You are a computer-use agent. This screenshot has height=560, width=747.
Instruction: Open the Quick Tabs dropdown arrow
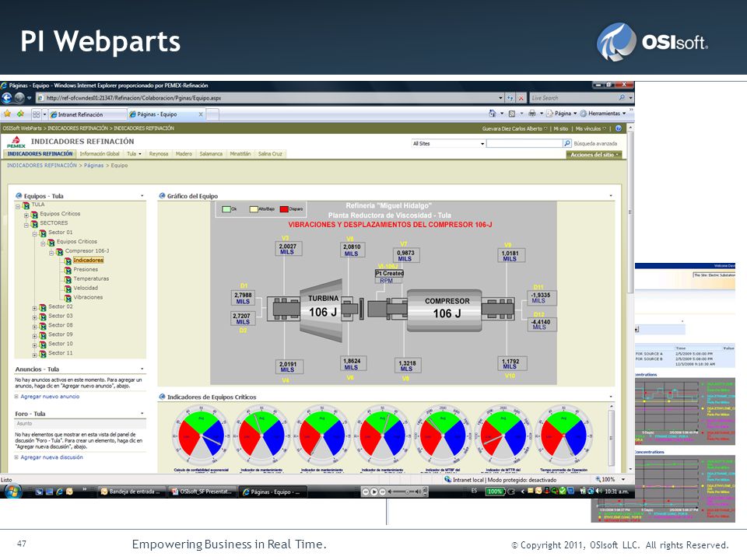tap(45, 114)
